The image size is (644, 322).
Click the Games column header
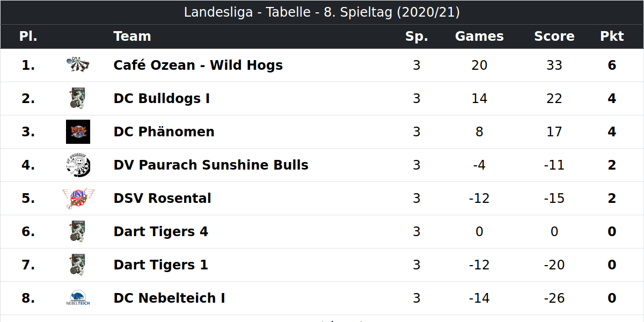click(479, 36)
